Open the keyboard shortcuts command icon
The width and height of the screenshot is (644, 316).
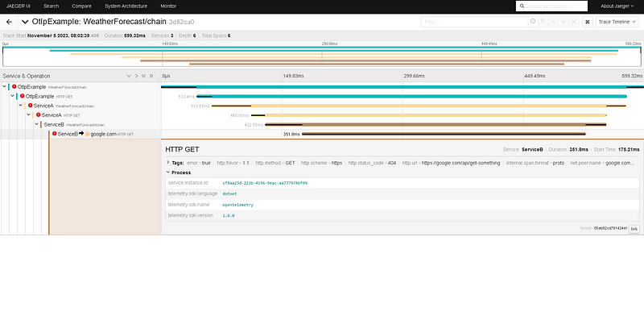point(588,22)
